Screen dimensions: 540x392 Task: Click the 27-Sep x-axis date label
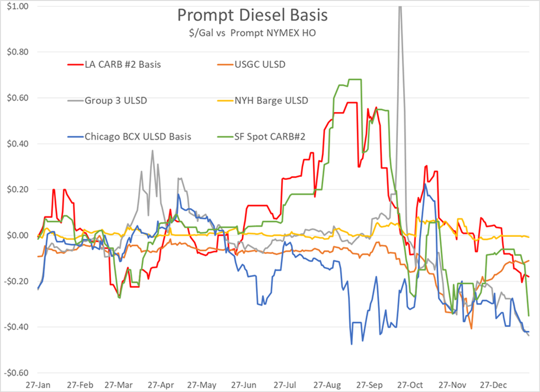[369, 385]
